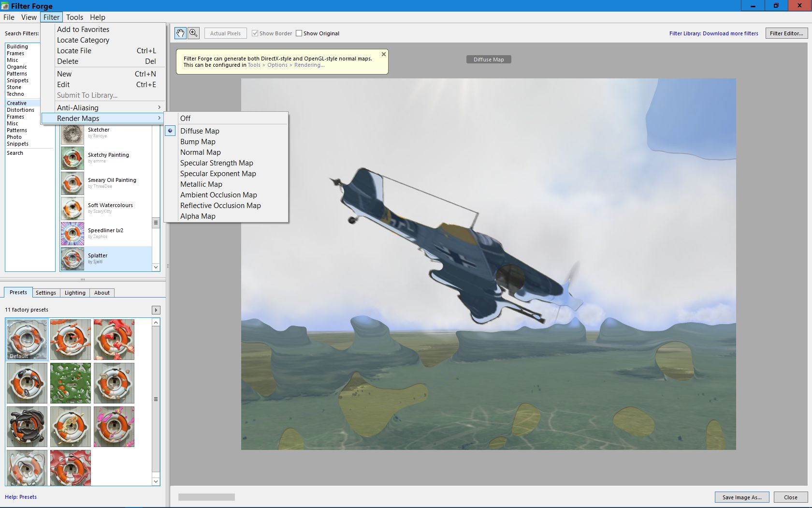Click New in the Filter menu

point(103,74)
